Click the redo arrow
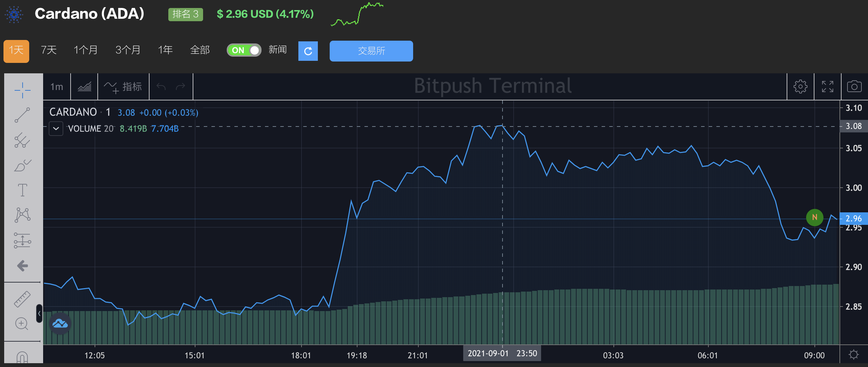Screen dimensions: 868x367 [180, 87]
